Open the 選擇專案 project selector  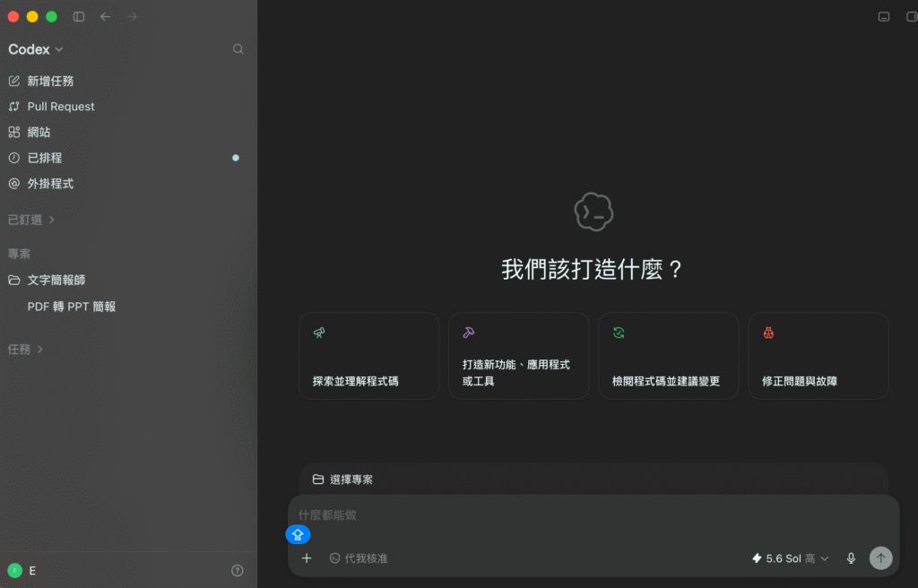(343, 480)
